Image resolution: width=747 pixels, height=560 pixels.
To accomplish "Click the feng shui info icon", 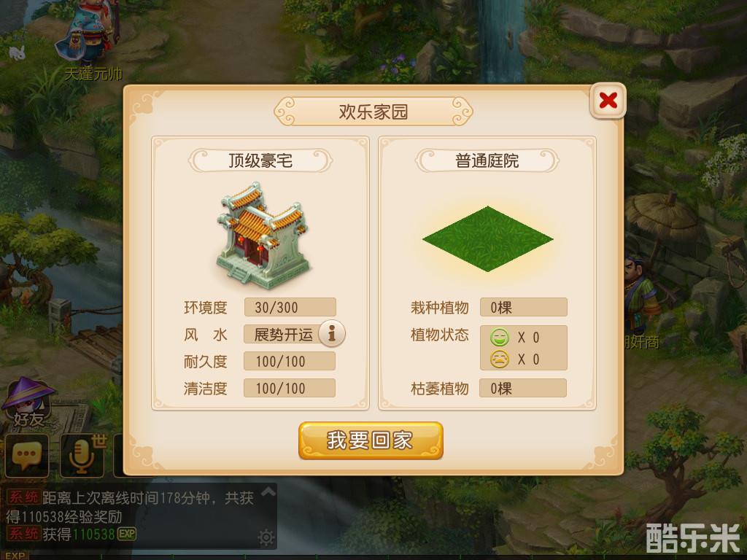I will pos(332,332).
